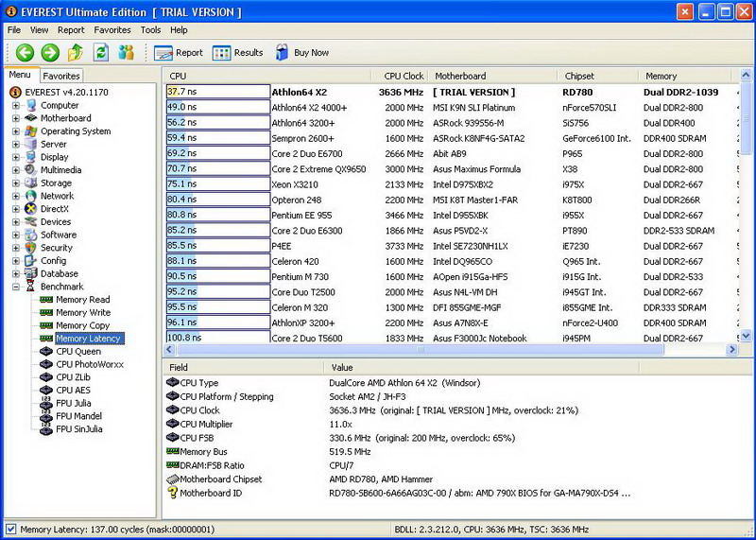
Task: Expand the Server tree node
Action: point(16,145)
